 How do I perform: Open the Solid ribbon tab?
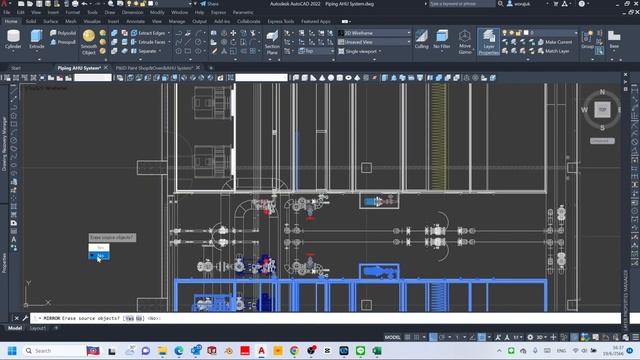(x=31, y=21)
